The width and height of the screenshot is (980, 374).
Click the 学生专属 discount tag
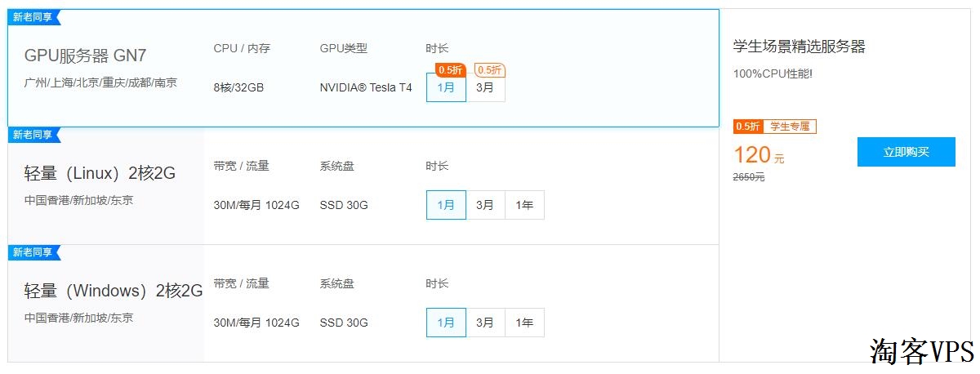[790, 127]
